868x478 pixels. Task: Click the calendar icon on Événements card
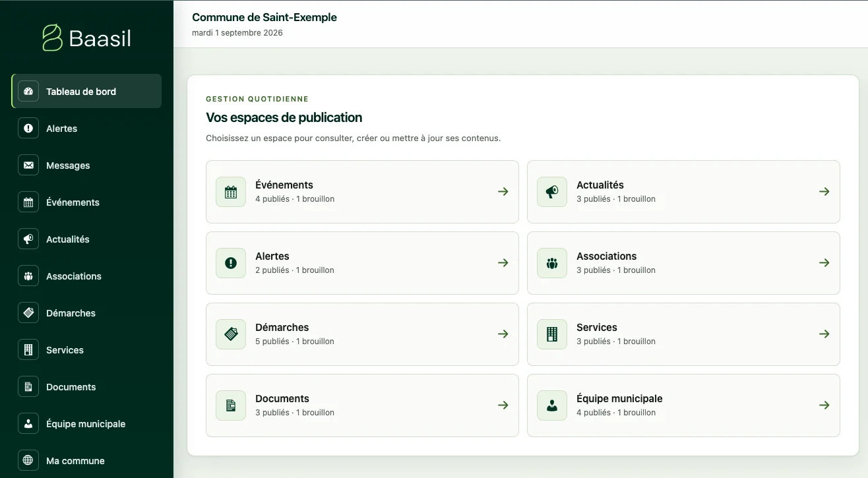[231, 192]
